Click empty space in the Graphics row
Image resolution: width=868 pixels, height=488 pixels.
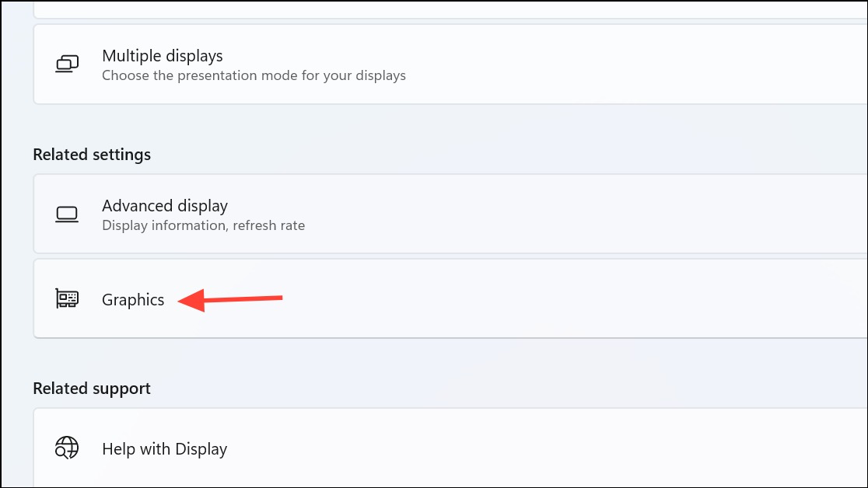(x=554, y=298)
